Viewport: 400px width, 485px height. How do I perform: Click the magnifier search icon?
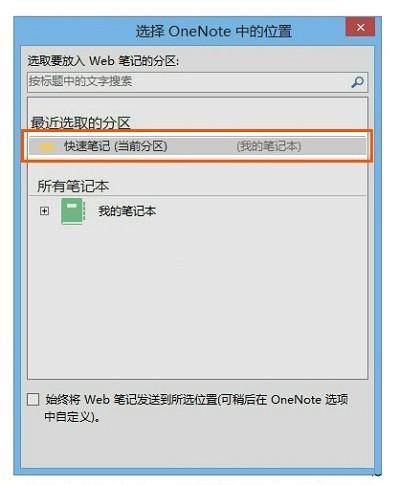tap(357, 82)
